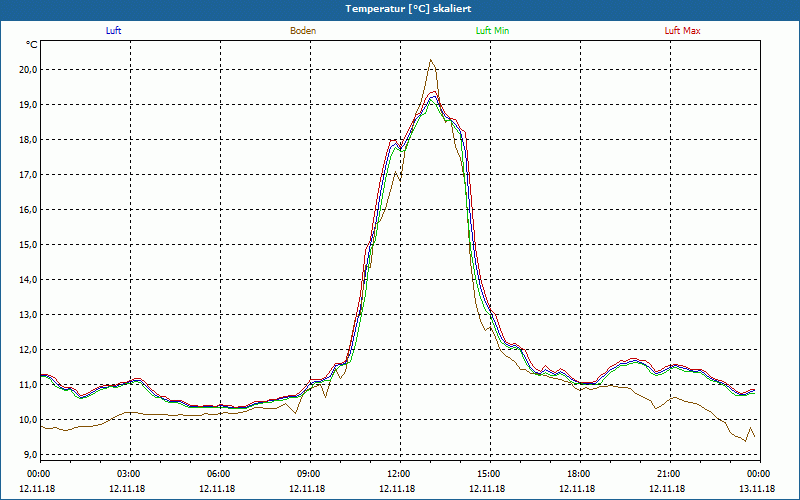Click the '03:00' time axis label
The width and height of the screenshot is (800, 500).
[x=130, y=474]
